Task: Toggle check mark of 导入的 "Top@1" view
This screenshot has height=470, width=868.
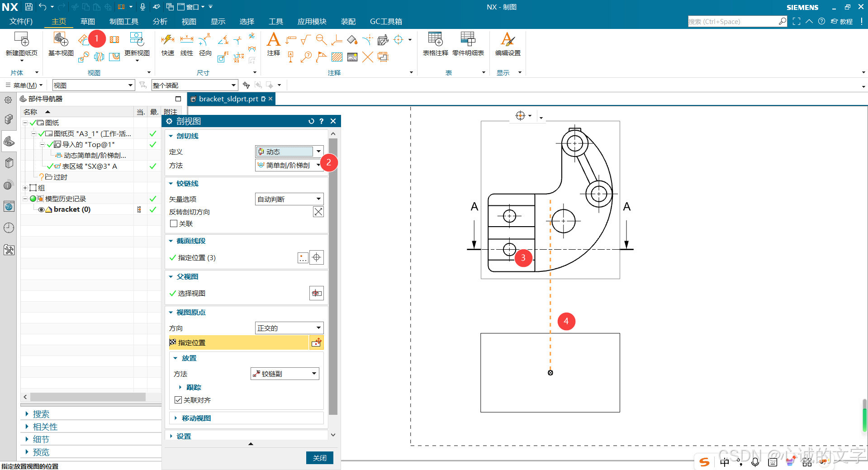Action: point(50,144)
